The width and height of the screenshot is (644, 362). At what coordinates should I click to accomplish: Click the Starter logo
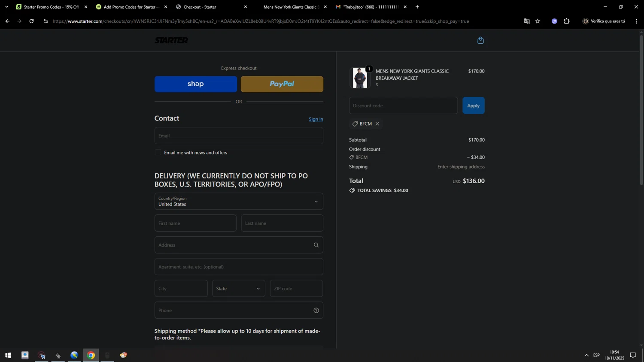coord(171,40)
